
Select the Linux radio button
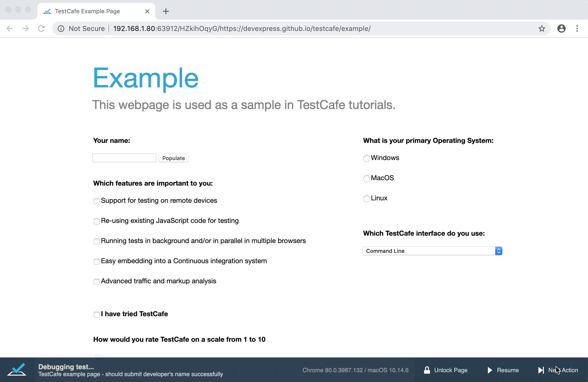coord(366,198)
